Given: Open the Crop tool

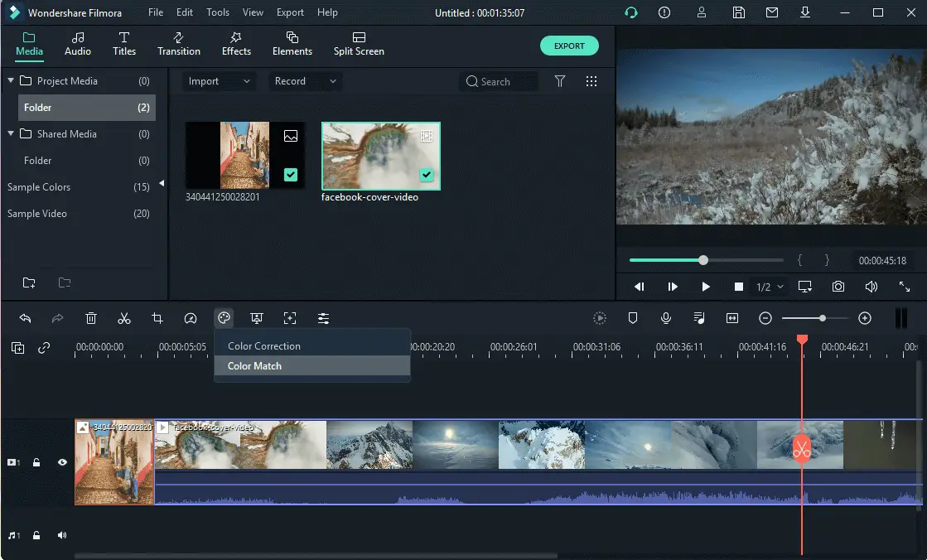Looking at the screenshot, I should 157,318.
